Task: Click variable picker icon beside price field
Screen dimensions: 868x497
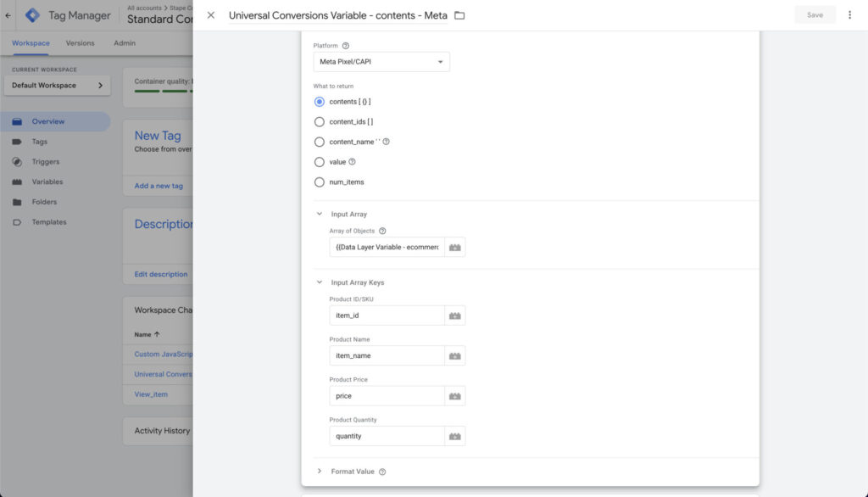Action: pos(455,396)
